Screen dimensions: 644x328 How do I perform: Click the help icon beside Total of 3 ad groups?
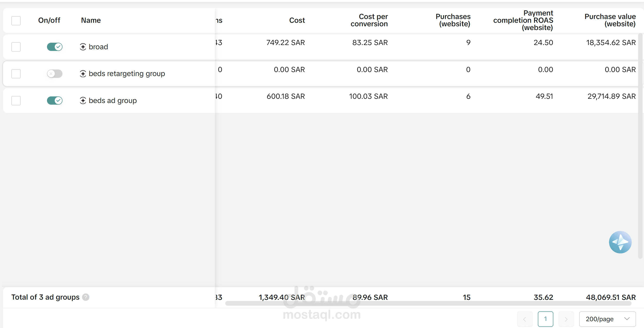[x=86, y=297]
